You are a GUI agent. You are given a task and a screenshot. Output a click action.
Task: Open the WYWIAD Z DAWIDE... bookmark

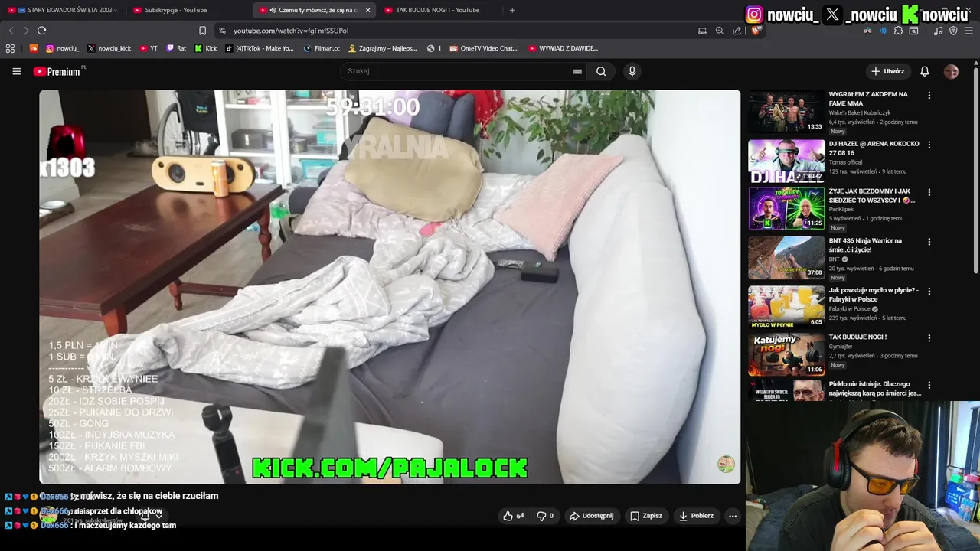pos(563,48)
